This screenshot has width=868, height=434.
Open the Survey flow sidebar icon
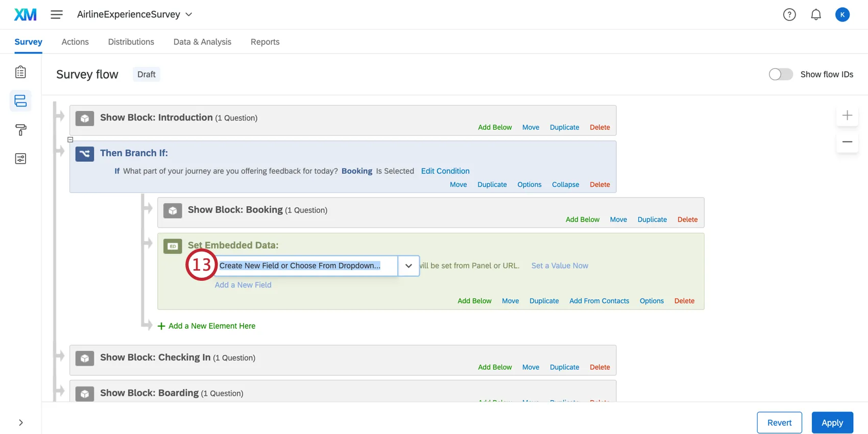coord(20,101)
